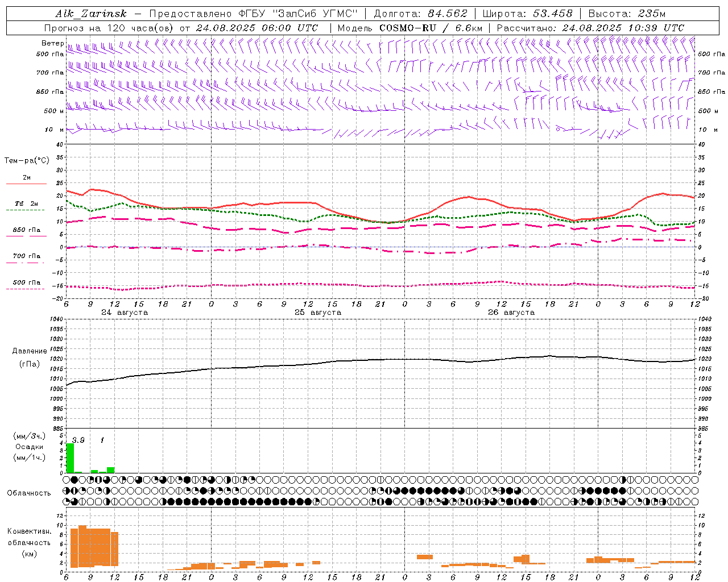Click the Td 2м legend entry

point(27,203)
